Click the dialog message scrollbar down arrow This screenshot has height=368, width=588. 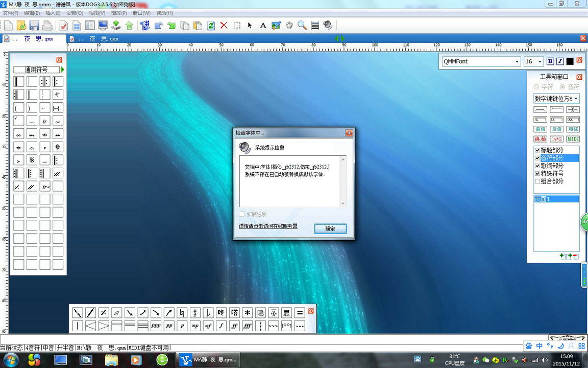(343, 203)
